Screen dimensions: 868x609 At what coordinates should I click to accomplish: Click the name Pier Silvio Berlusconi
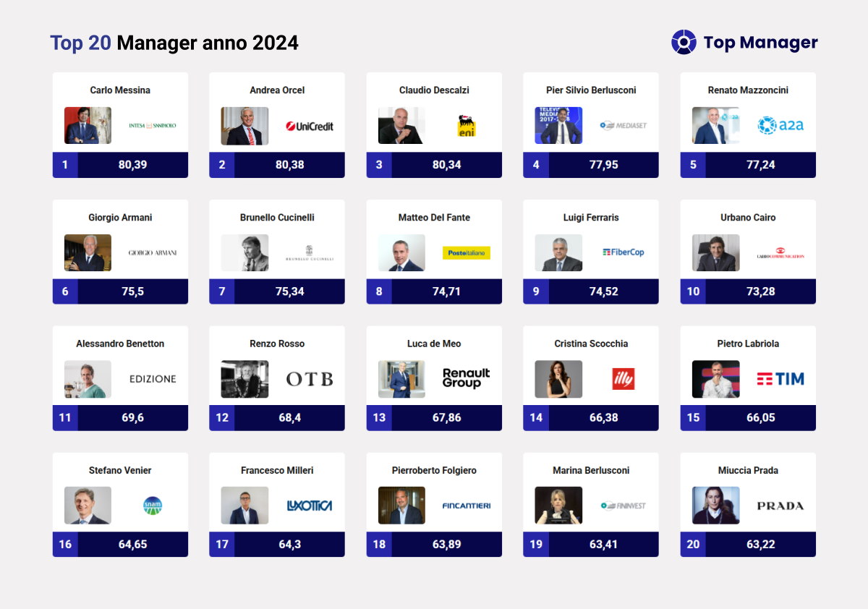click(x=591, y=90)
